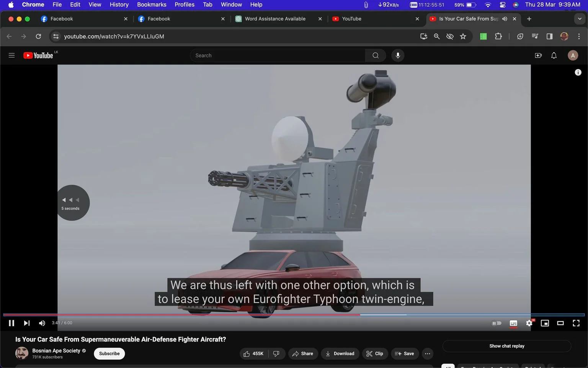The width and height of the screenshot is (588, 368).
Task: Open Chrome profile avatar menu
Action: click(x=564, y=36)
